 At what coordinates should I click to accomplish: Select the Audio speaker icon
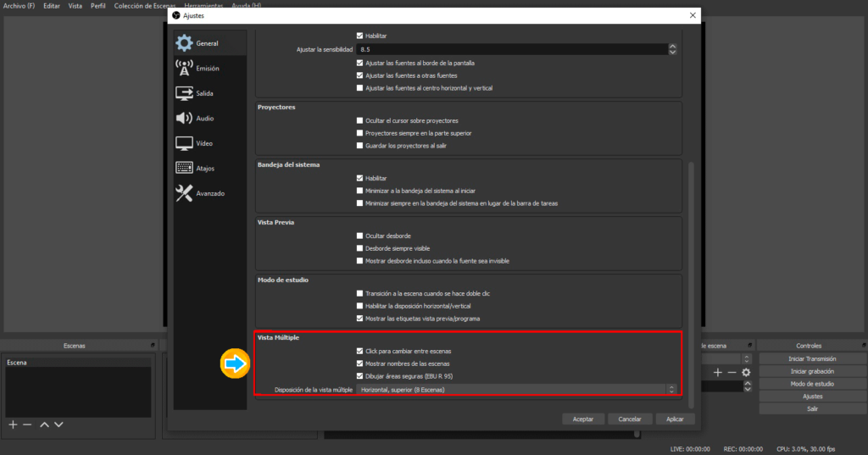184,119
